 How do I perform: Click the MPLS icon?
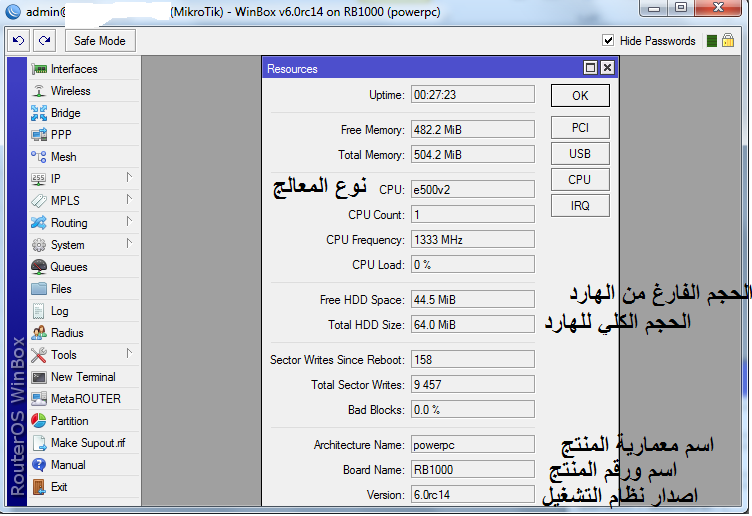coord(39,201)
